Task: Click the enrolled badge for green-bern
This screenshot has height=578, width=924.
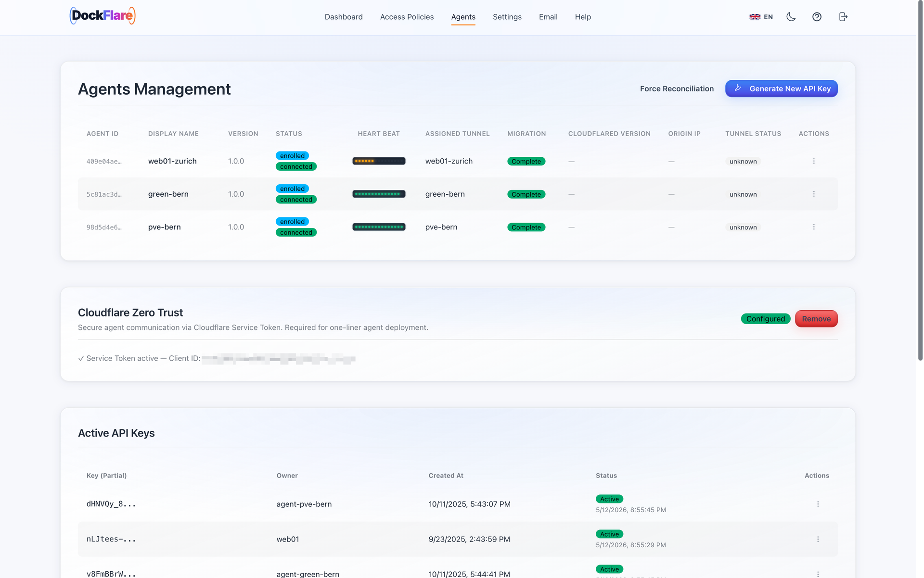Action: pyautogui.click(x=292, y=188)
